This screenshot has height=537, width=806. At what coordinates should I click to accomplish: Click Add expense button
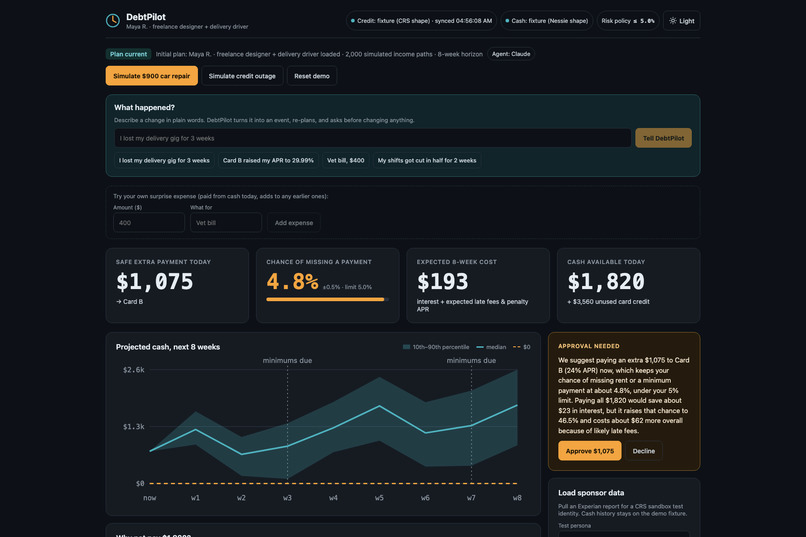pos(294,223)
